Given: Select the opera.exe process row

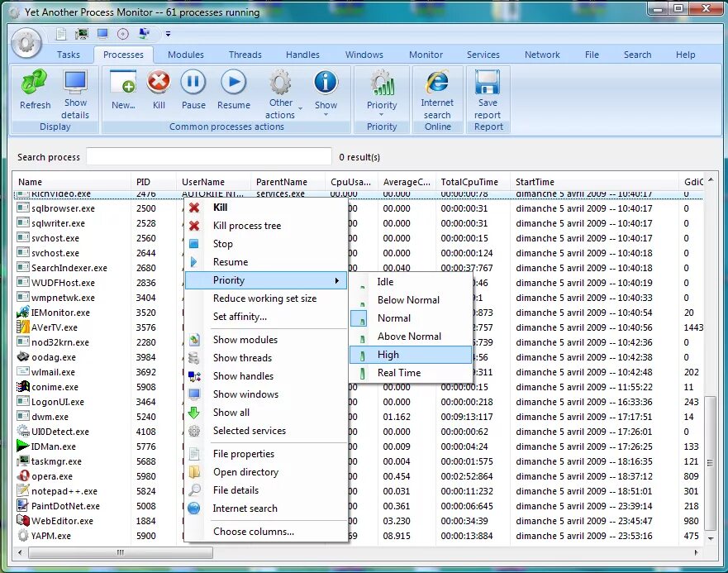Looking at the screenshot, I should click(359, 476).
